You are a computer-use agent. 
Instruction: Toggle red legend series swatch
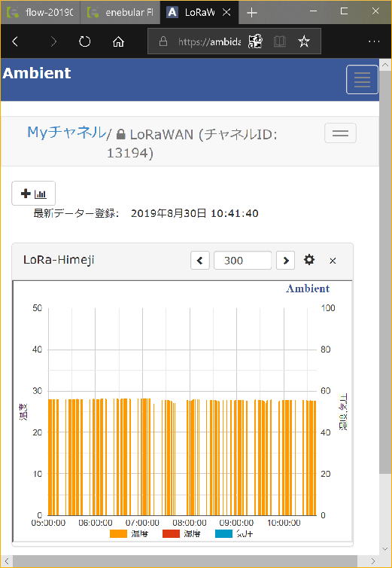(171, 533)
